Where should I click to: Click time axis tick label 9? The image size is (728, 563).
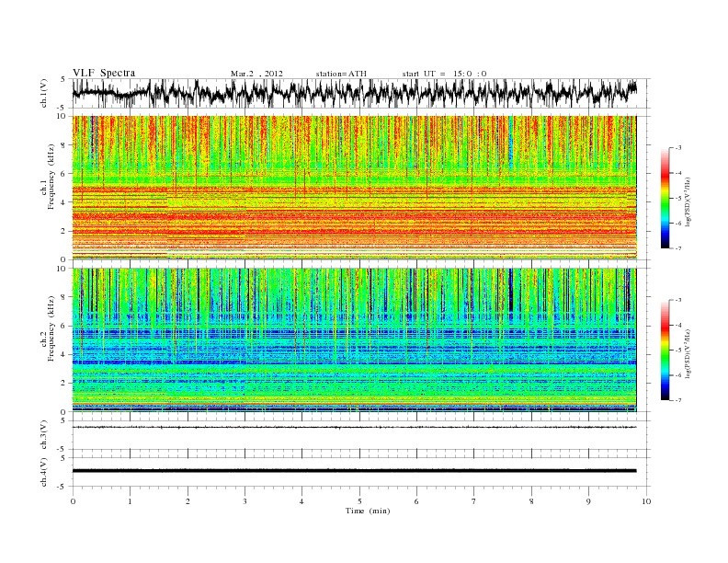point(588,501)
